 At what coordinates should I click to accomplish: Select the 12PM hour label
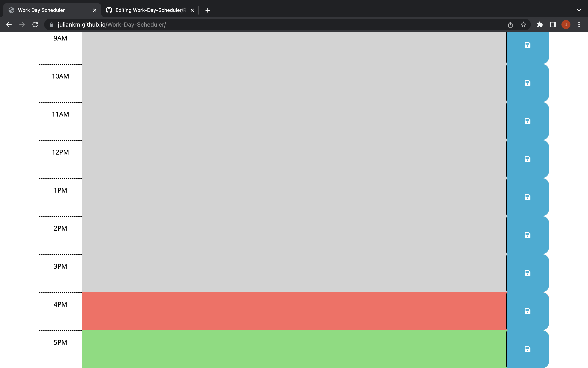[60, 152]
